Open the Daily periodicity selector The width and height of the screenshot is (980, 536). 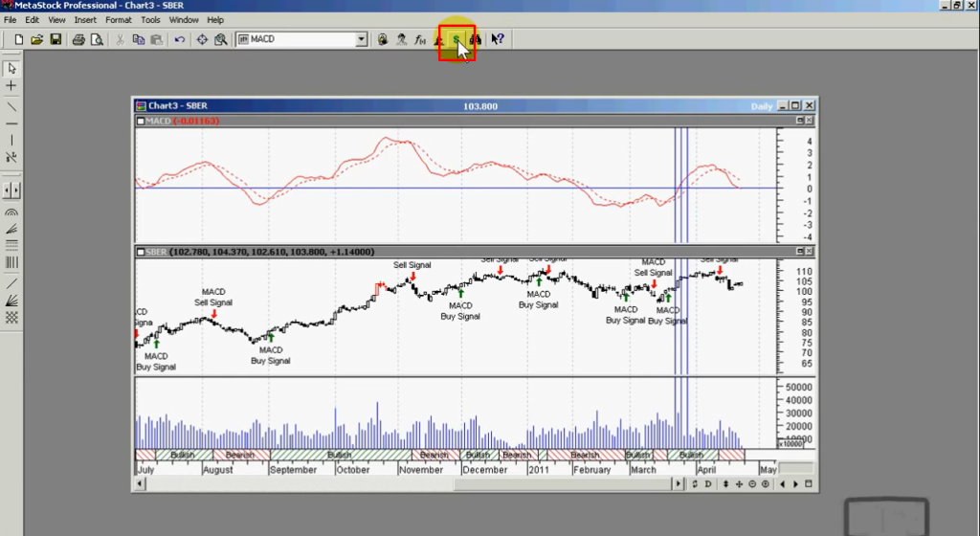tap(761, 106)
